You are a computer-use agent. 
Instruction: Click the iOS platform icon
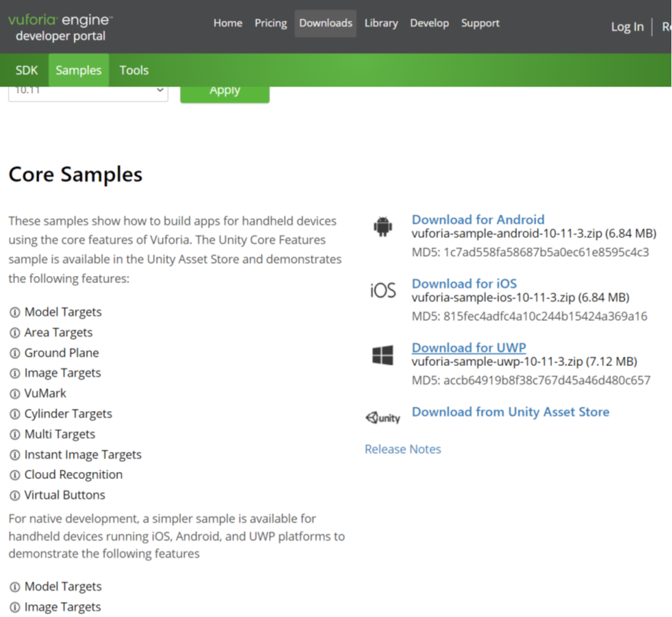(x=382, y=290)
